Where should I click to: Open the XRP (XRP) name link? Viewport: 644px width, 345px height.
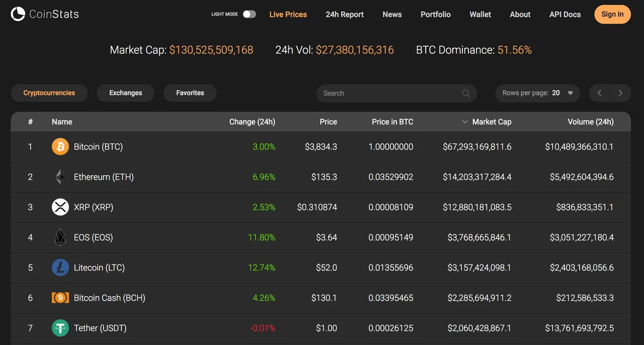(94, 207)
